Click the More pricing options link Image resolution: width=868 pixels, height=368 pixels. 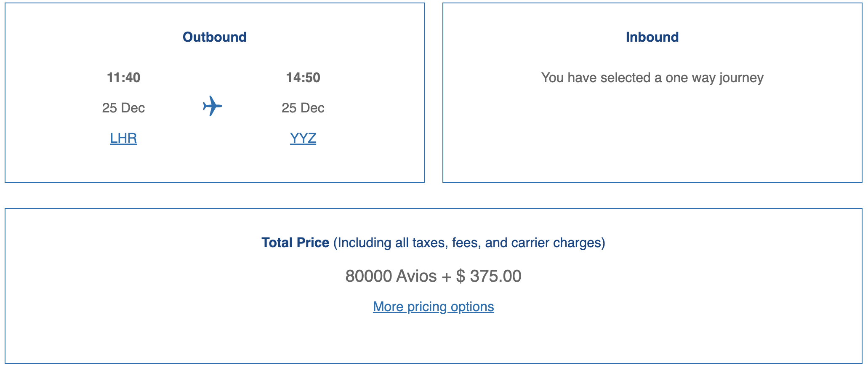(x=433, y=307)
